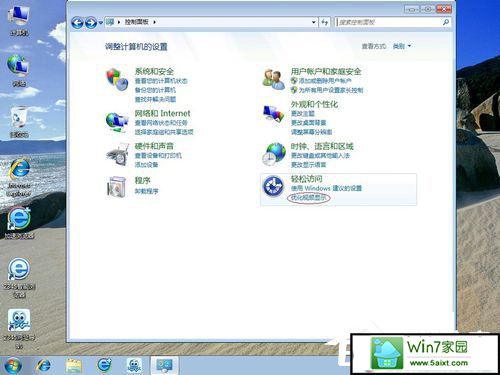
Task: Open the octopus app on the taskbar
Action: coord(134,365)
